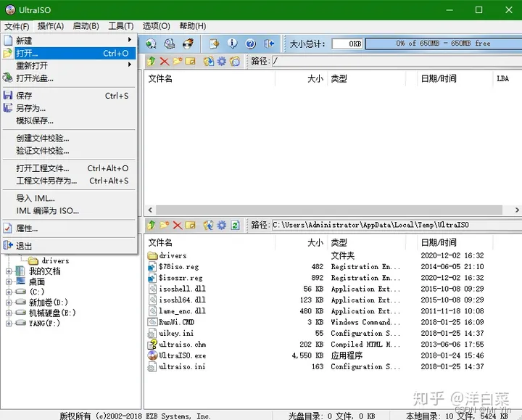Screen dimensions: 522x420
Task: Delete item using image pane red X
Action: [x=165, y=61]
